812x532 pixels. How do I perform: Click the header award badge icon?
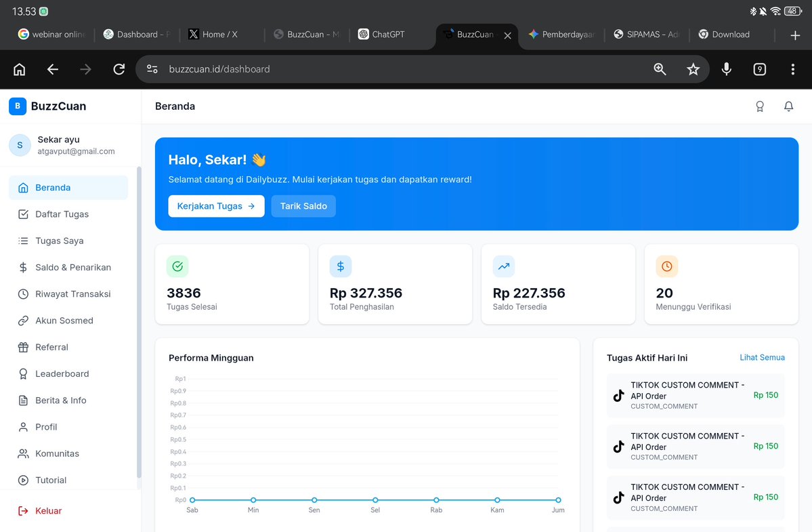coord(760,106)
